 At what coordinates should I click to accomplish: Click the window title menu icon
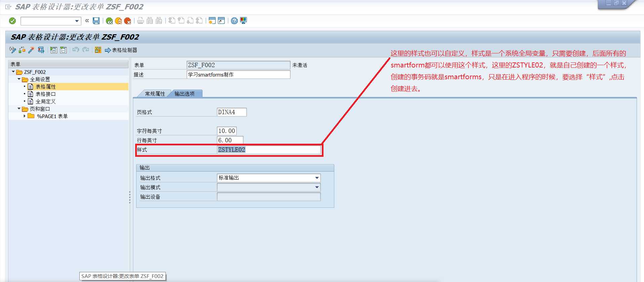coord(8,7)
